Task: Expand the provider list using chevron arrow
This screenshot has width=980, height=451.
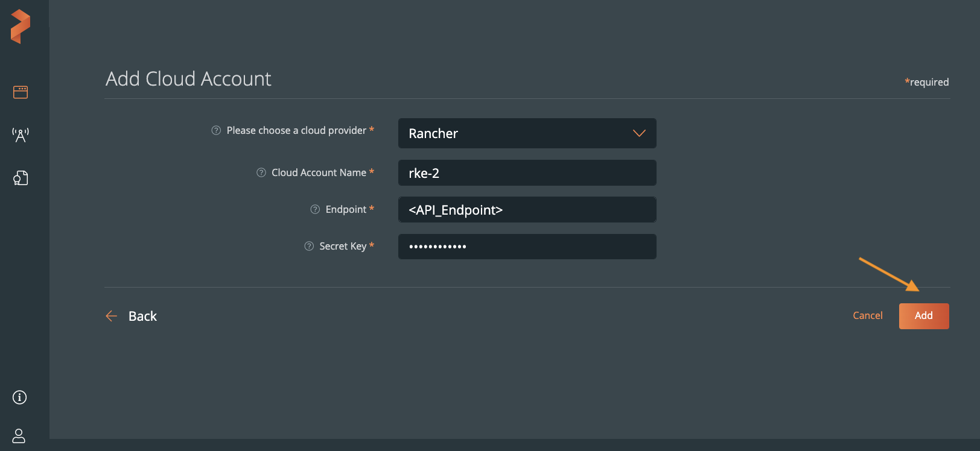Action: [x=639, y=133]
